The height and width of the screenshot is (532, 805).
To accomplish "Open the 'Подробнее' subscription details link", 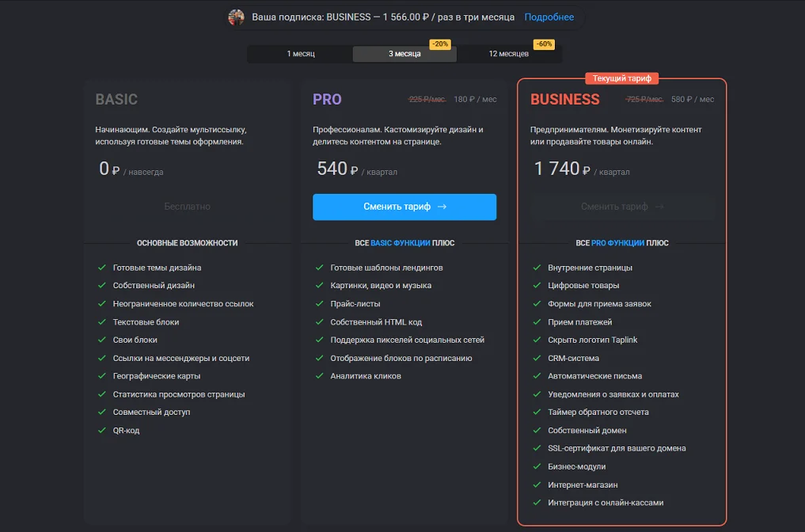I will tap(549, 17).
